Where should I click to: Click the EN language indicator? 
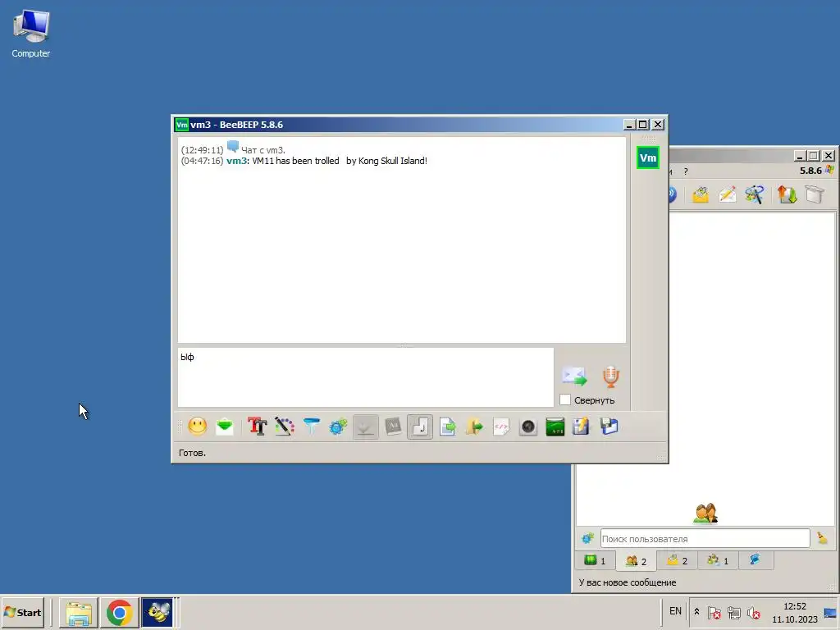(676, 611)
